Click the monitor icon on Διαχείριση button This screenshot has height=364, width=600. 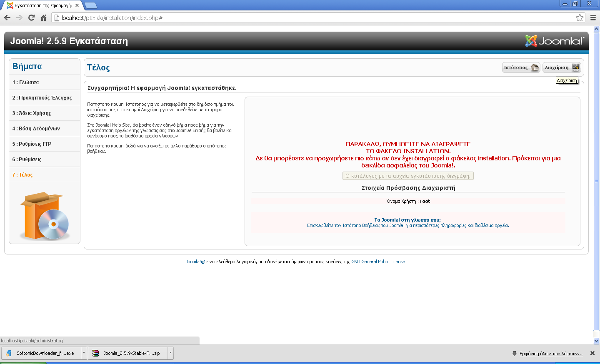[x=575, y=67]
